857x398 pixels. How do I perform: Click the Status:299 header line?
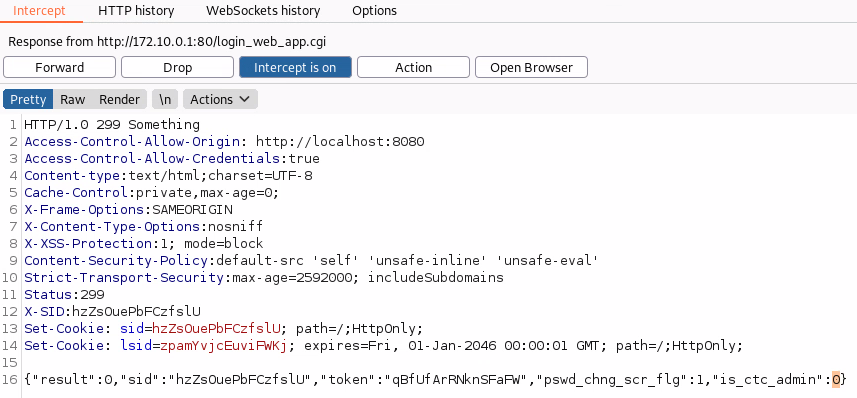click(64, 294)
